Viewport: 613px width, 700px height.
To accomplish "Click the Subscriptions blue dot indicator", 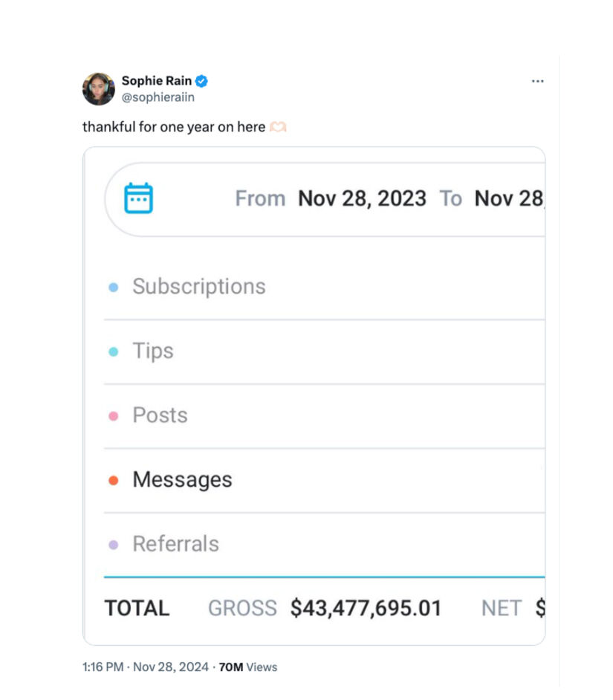I will click(114, 287).
